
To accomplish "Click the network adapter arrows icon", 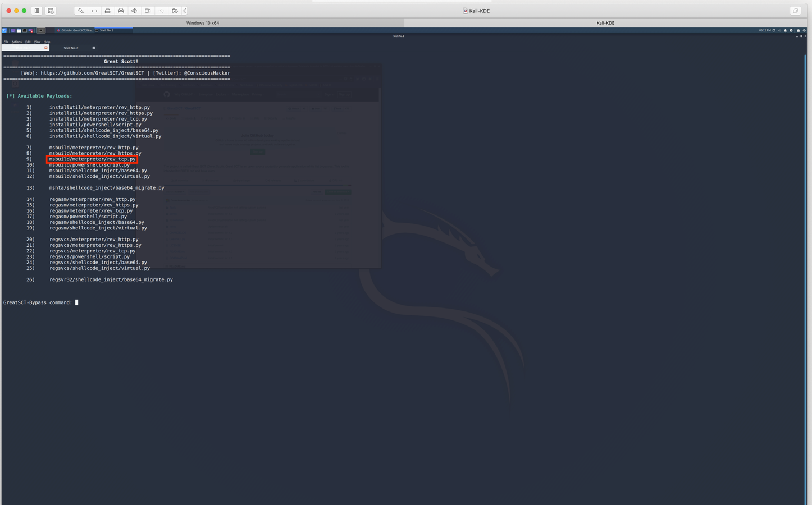I will click(94, 11).
